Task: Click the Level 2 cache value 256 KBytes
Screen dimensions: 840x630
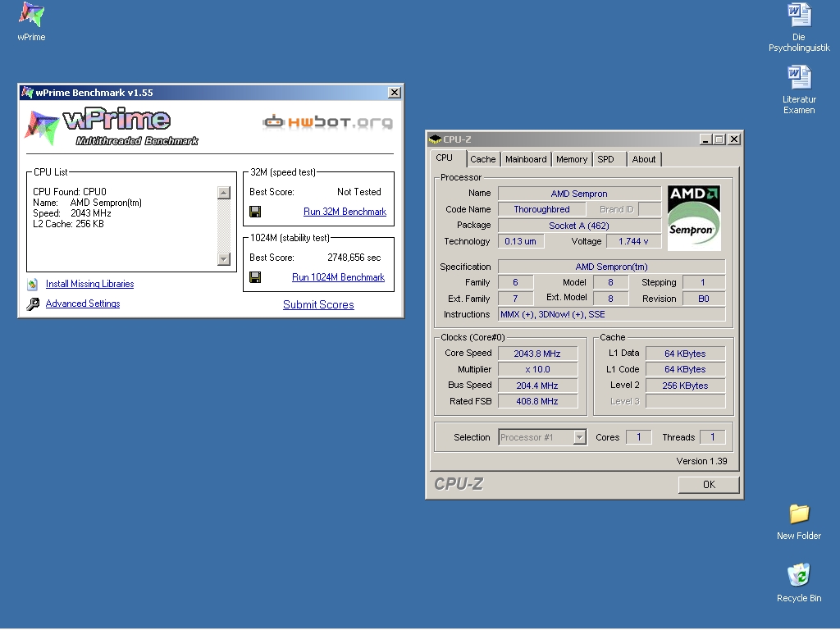Action: 685,386
